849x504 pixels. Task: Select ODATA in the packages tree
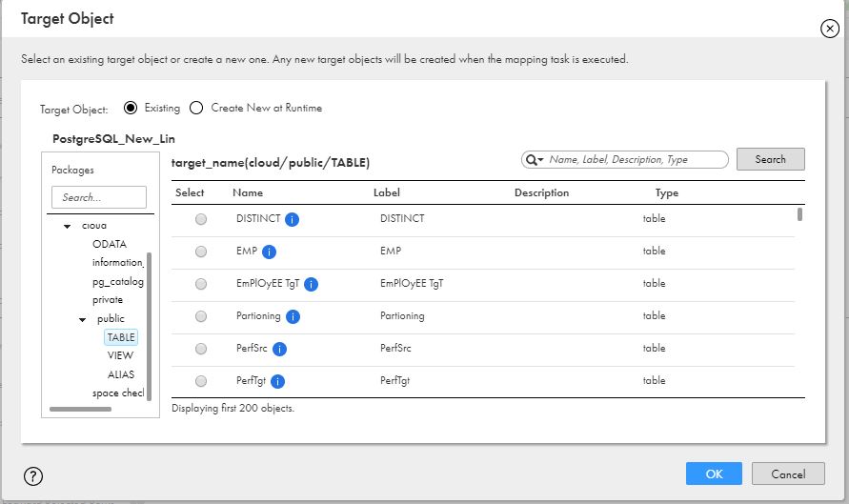point(110,244)
